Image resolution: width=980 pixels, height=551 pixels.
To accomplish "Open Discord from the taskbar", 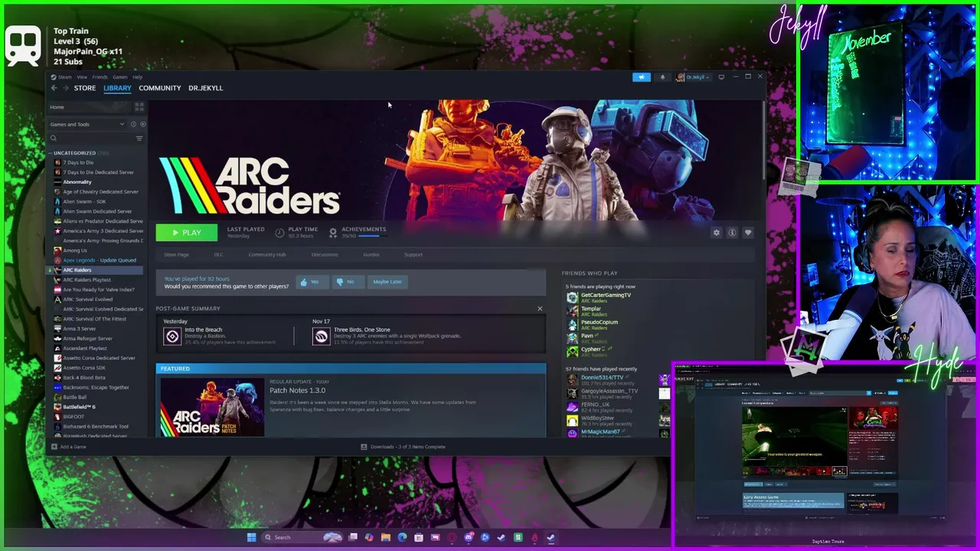I will point(469,537).
